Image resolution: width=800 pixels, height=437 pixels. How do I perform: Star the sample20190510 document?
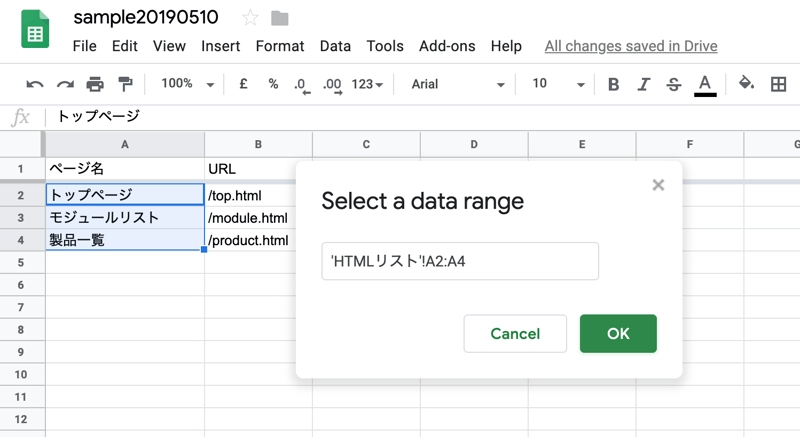[x=250, y=18]
